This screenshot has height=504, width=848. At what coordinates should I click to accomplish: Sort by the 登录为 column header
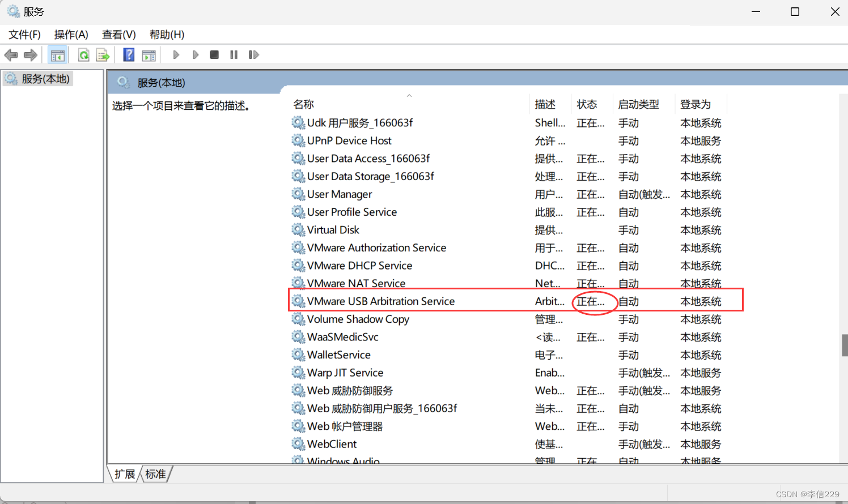click(701, 104)
